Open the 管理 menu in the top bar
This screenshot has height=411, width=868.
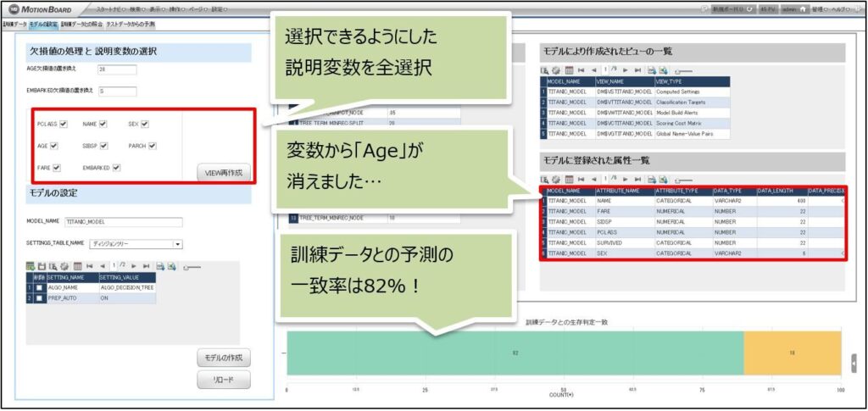pos(819,8)
